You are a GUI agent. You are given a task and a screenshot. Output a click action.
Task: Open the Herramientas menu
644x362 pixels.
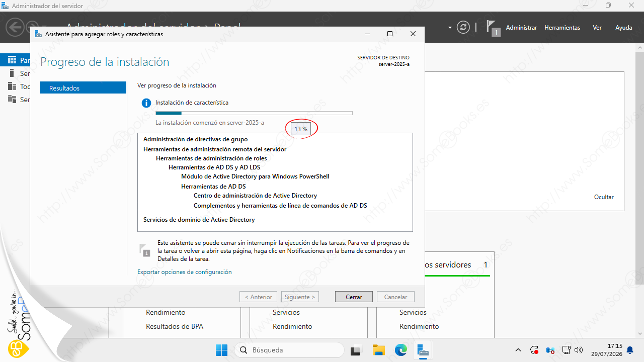click(562, 28)
